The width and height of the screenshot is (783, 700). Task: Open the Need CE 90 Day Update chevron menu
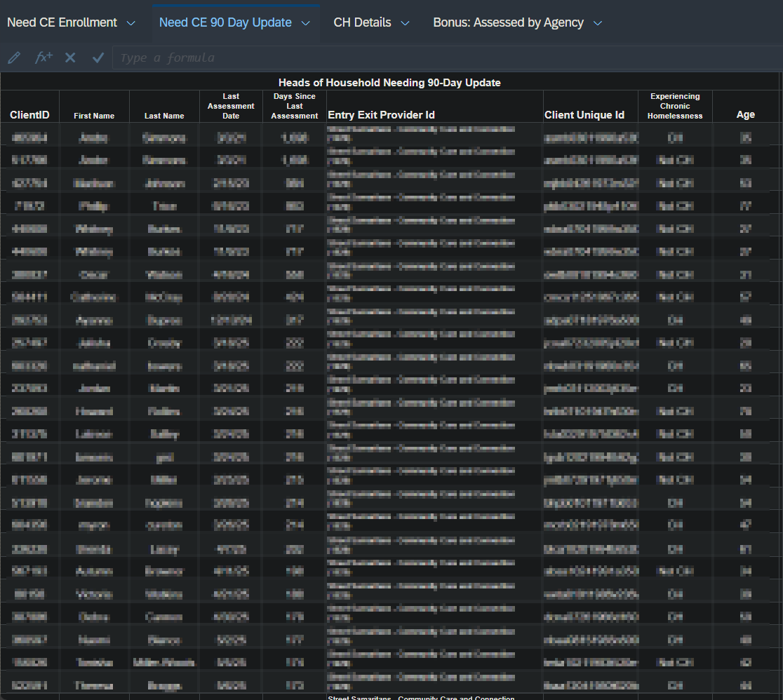coord(305,23)
